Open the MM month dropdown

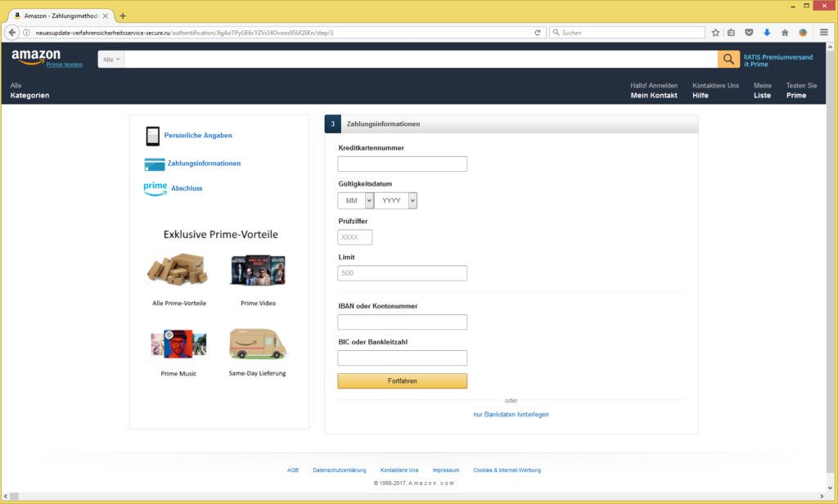point(355,200)
